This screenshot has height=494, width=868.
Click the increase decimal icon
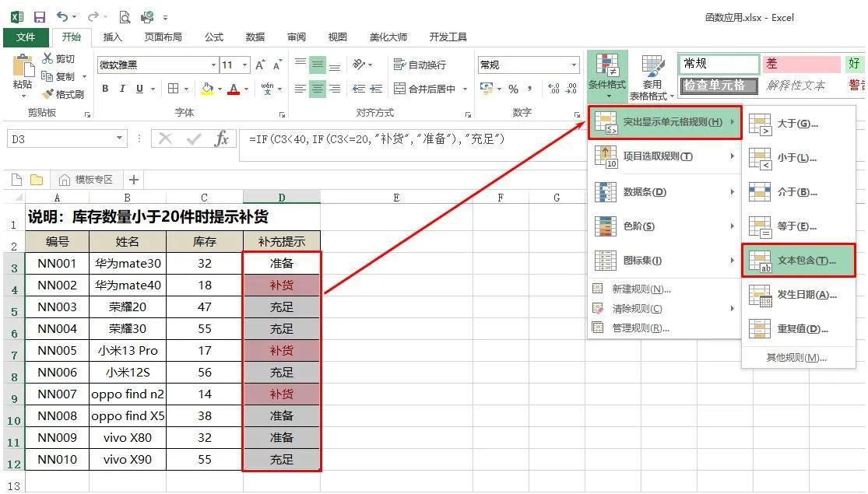pos(553,89)
